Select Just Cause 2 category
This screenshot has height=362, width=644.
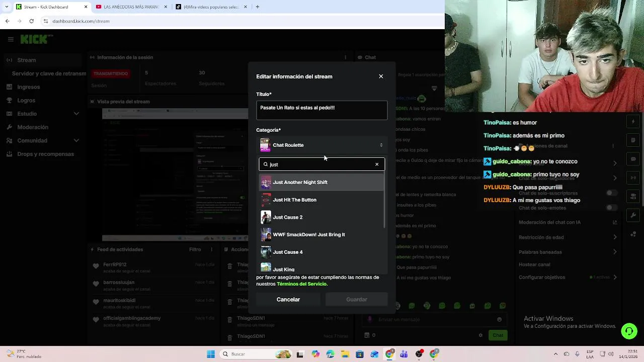tap(321, 217)
